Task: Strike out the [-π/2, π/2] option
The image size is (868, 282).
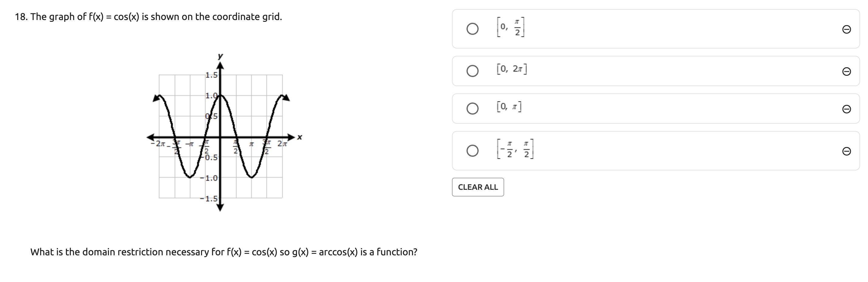Action: 846,151
